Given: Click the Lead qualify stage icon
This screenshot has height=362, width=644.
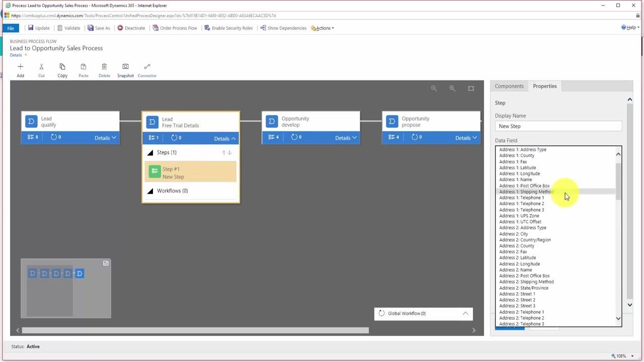Looking at the screenshot, I should 31,122.
